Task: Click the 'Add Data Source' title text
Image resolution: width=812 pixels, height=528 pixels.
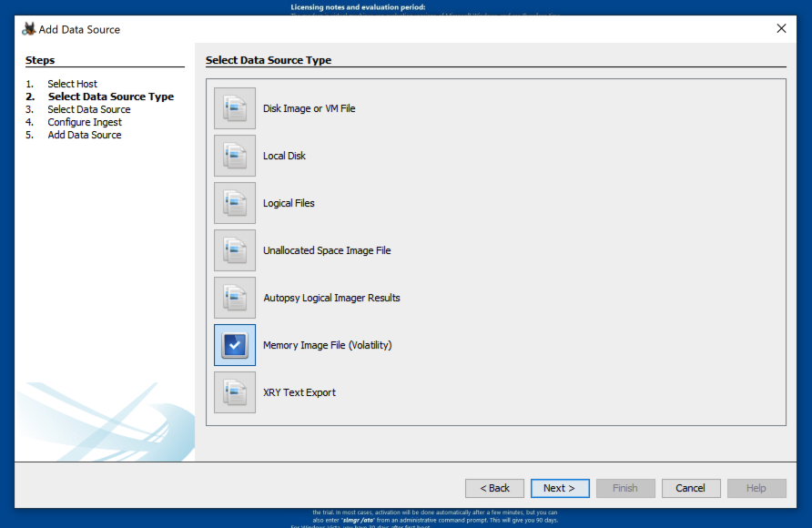Action: [79, 29]
